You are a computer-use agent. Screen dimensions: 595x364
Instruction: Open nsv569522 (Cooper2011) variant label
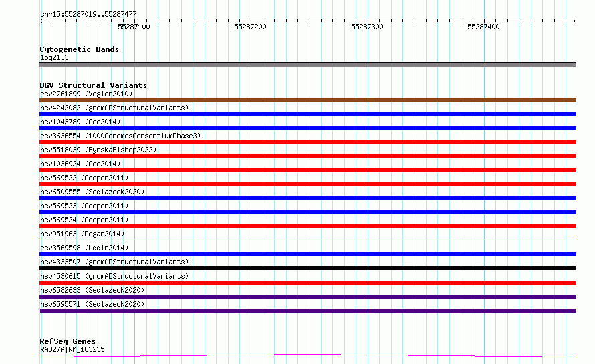pyautogui.click(x=84, y=178)
